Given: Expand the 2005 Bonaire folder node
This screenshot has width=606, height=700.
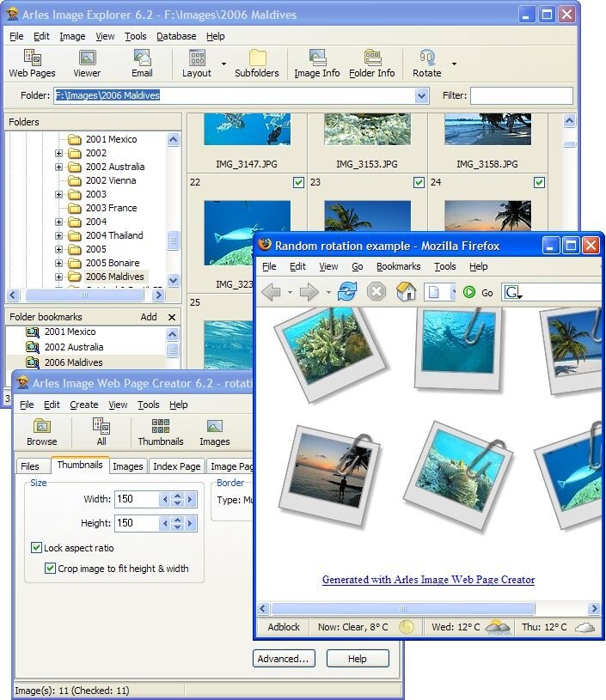Looking at the screenshot, I should (58, 263).
